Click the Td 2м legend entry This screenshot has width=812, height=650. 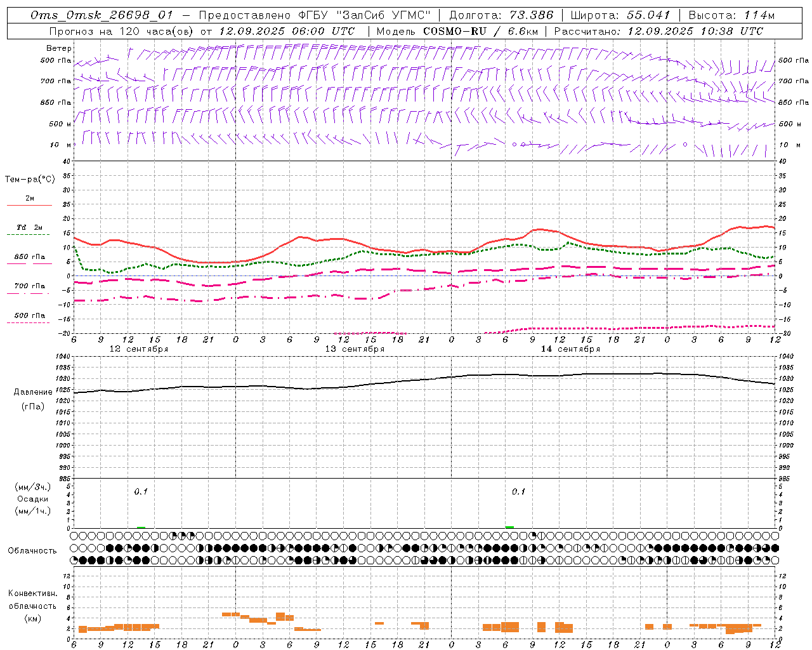(x=30, y=227)
